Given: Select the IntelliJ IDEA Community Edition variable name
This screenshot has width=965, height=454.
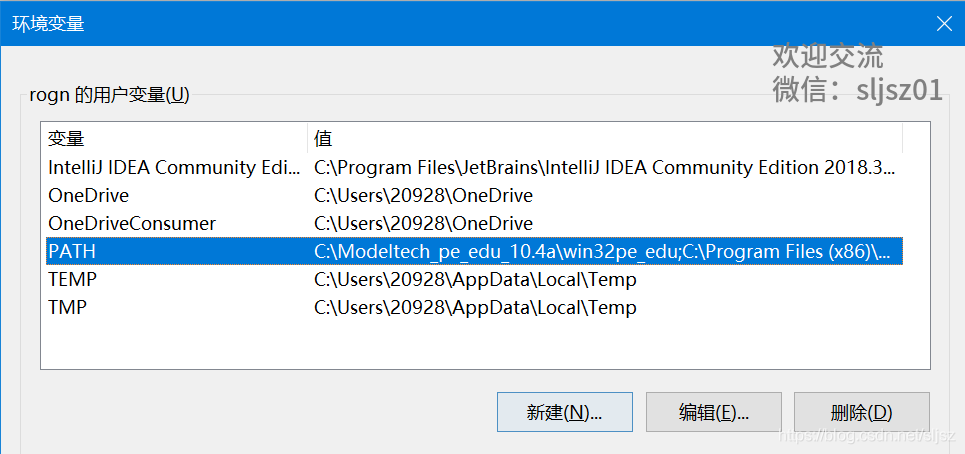Looking at the screenshot, I should pos(174,168).
